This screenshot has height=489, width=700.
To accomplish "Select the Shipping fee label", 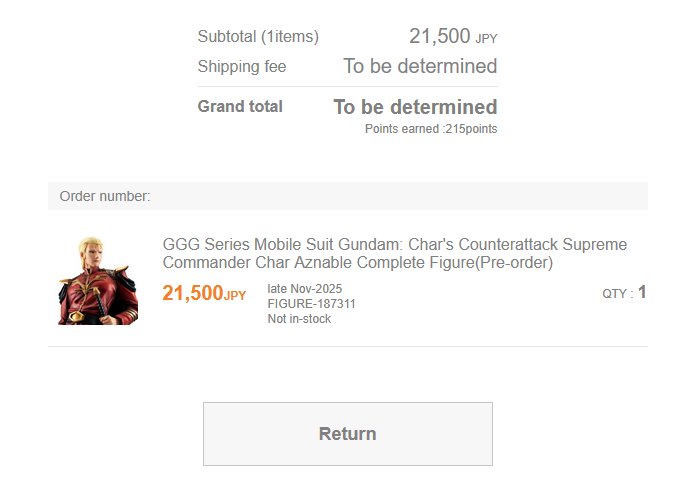I will pos(242,66).
